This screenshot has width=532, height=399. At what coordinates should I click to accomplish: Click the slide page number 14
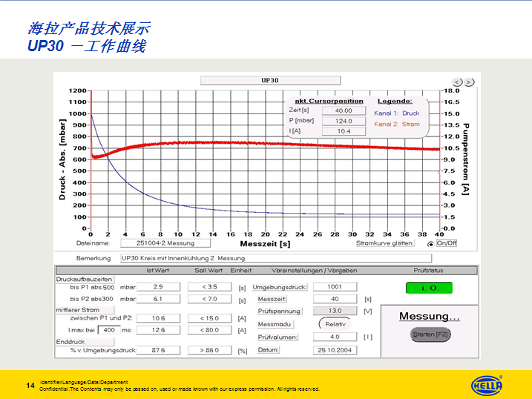pos(30,386)
